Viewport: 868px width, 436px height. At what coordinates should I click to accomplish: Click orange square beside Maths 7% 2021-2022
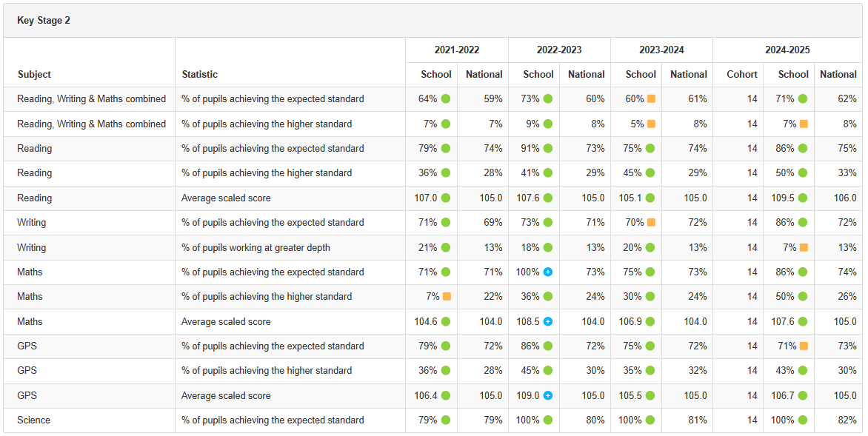coord(447,296)
